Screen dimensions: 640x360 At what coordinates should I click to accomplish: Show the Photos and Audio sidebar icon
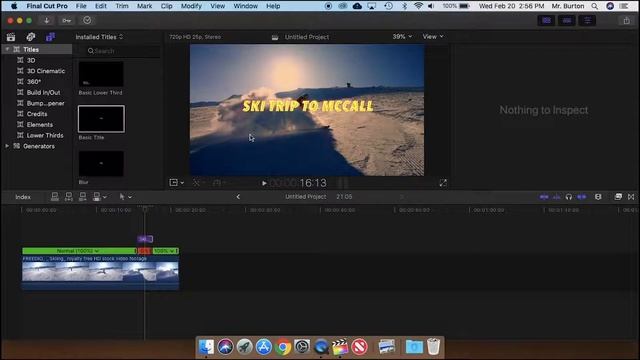(x=31, y=37)
